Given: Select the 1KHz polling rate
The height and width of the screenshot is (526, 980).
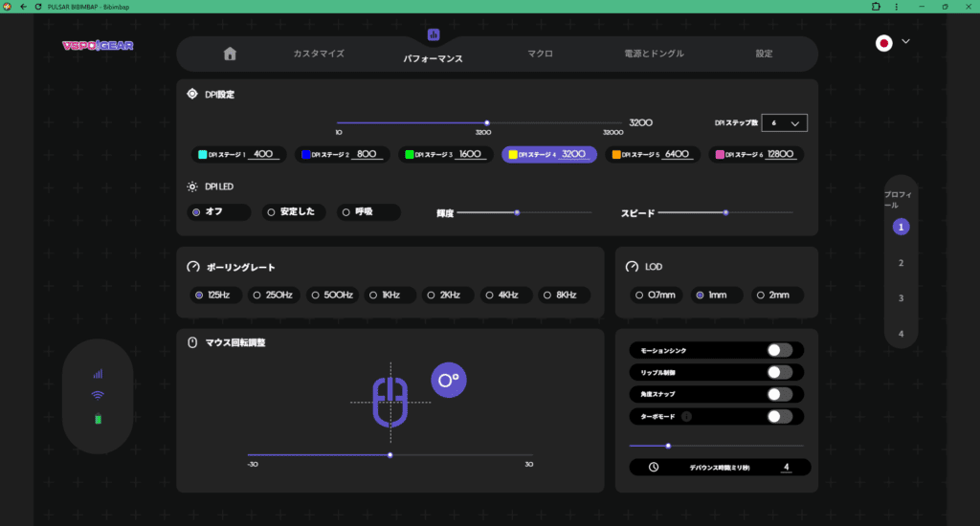Looking at the screenshot, I should tap(386, 296).
